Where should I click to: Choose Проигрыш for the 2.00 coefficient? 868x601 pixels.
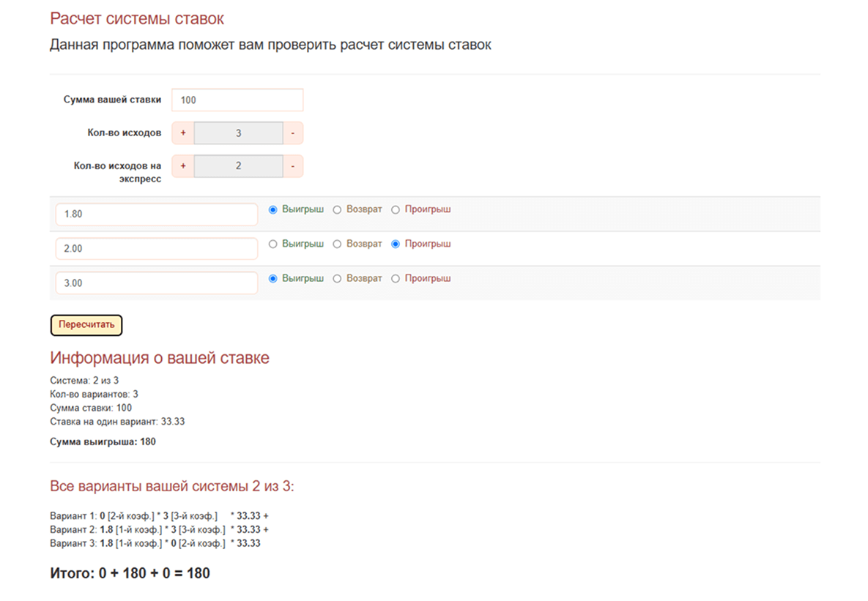click(396, 244)
